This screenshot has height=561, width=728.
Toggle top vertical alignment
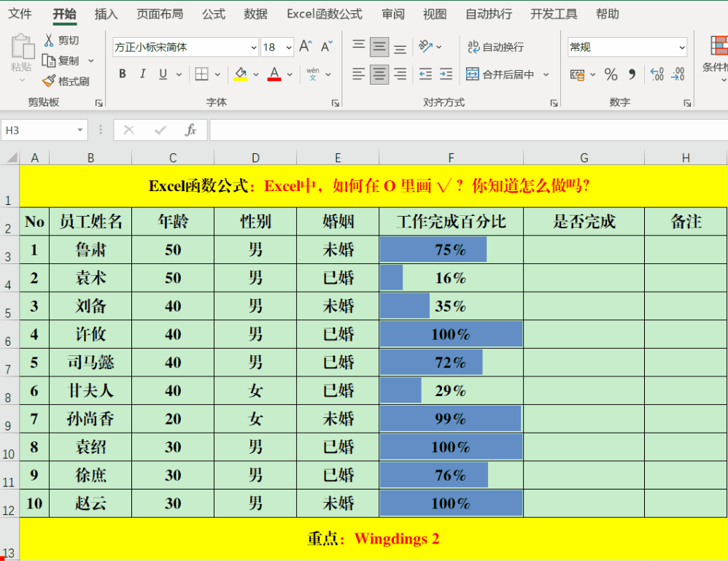[358, 47]
